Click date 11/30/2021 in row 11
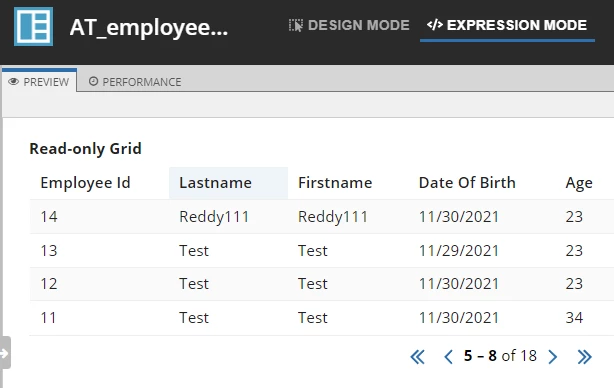This screenshot has height=388, width=614. [459, 318]
